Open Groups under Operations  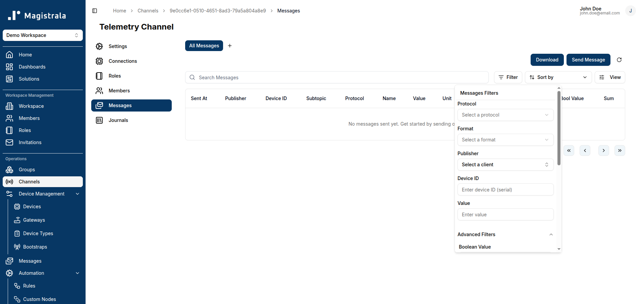[43, 170]
